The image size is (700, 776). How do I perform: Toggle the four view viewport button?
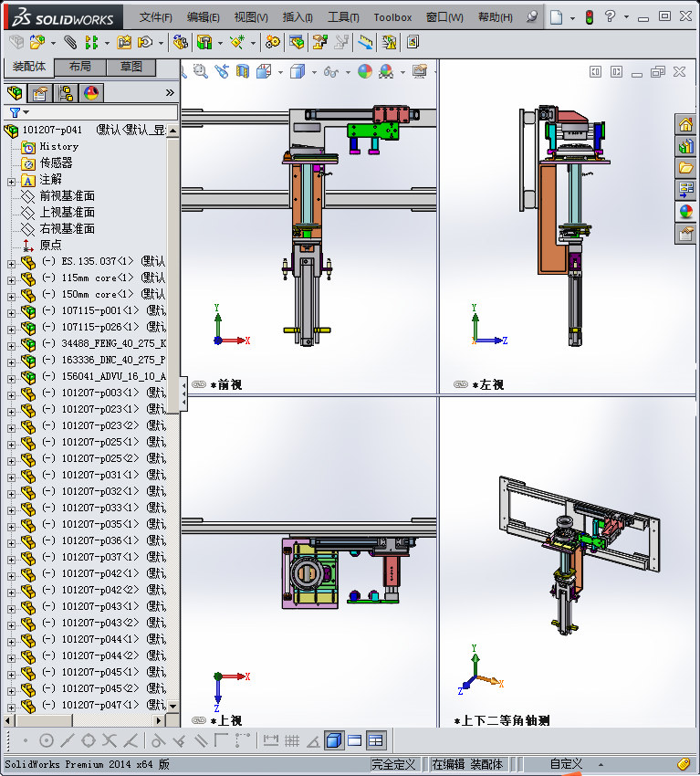[x=375, y=740]
